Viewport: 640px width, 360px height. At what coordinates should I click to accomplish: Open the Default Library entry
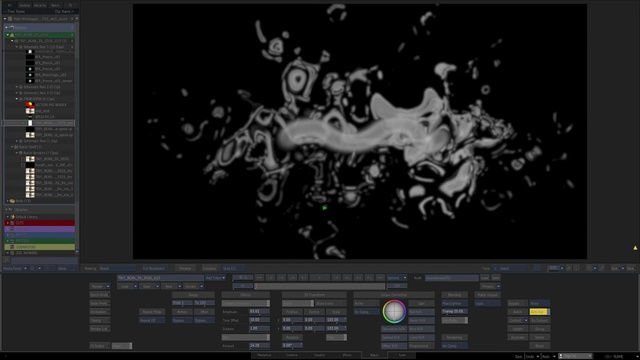(x=27, y=217)
